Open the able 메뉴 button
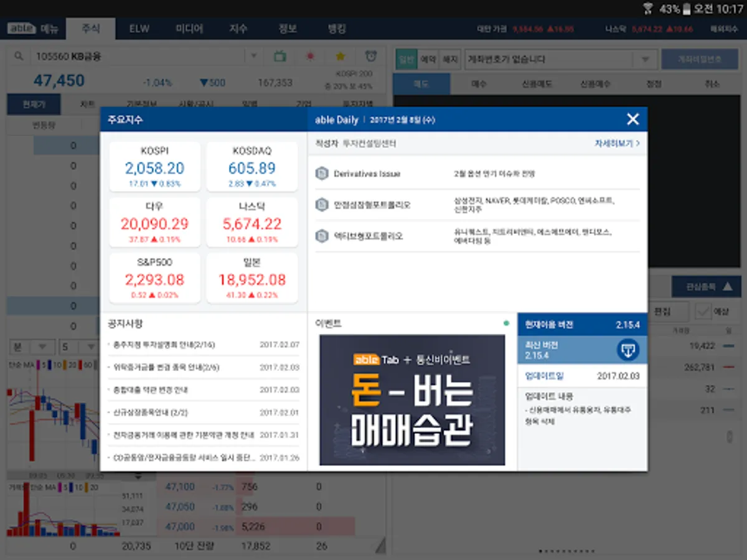The height and width of the screenshot is (560, 747). [32, 29]
